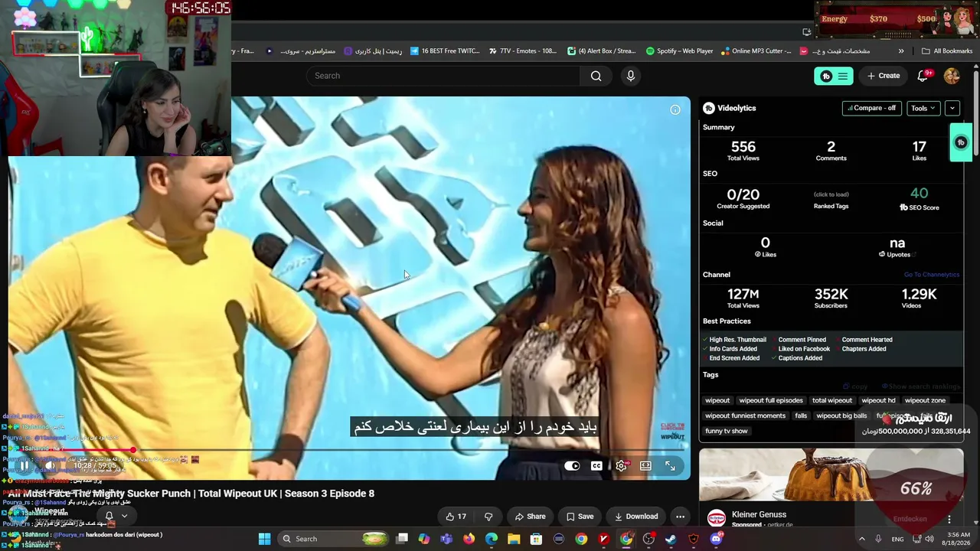
Task: Open the YouTube notifications bell
Action: 923,76
